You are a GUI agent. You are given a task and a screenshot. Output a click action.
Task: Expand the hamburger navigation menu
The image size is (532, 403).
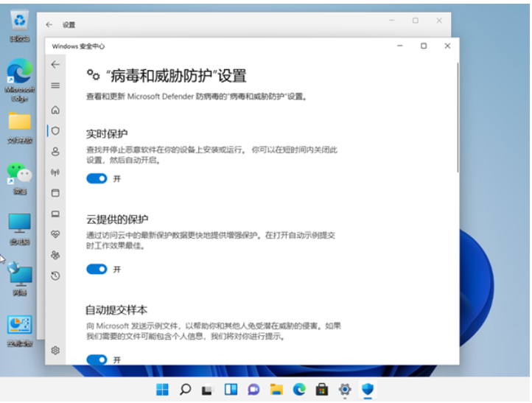tap(55, 85)
